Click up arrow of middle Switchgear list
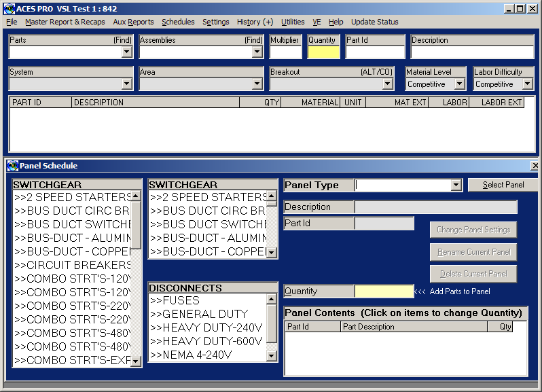The image size is (542, 392). 272,196
